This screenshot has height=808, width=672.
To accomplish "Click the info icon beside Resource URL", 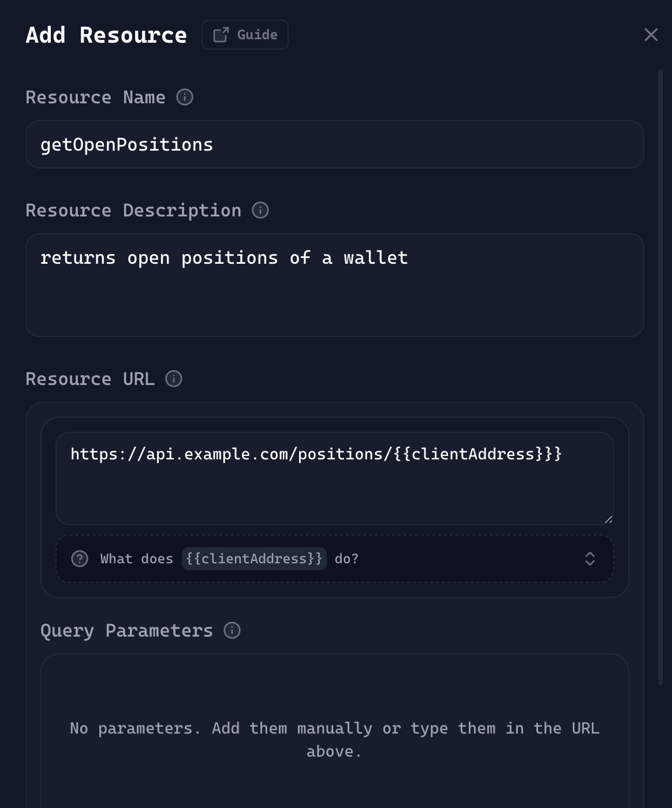I will tap(174, 379).
